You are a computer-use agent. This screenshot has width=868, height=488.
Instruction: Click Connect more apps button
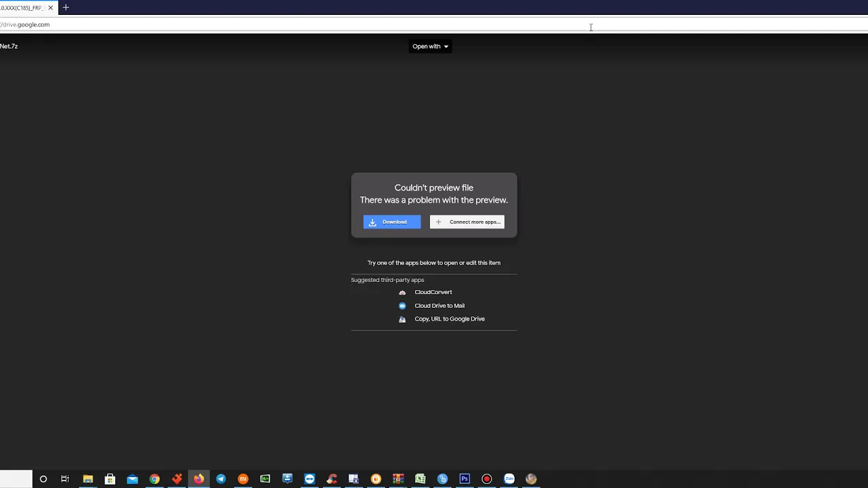pyautogui.click(x=467, y=222)
